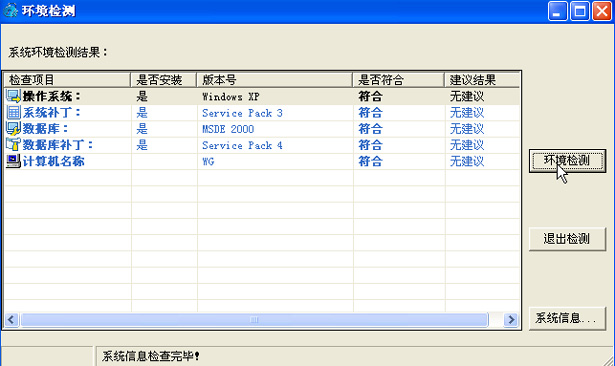Click the 退出检测 button
Viewport: 615px width, 366px height.
tap(567, 239)
